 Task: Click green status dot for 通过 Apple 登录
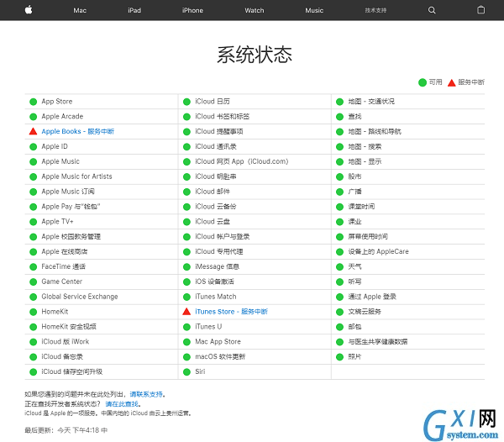coord(339,297)
